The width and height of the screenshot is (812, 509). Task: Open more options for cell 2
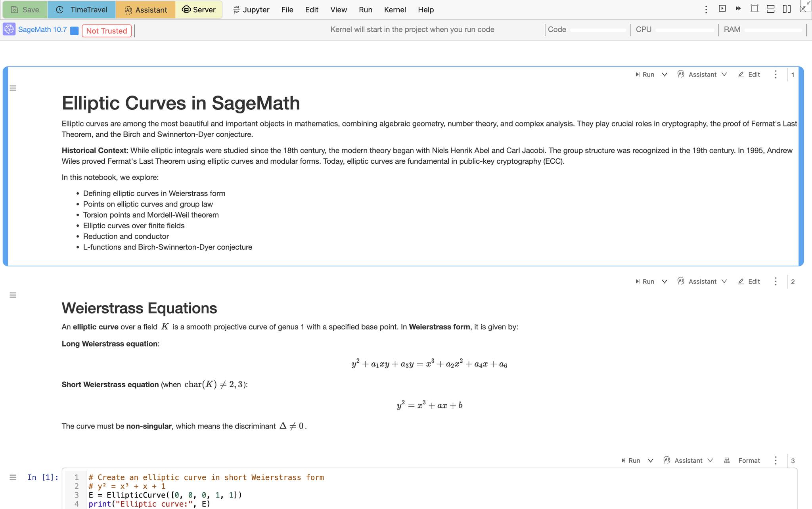pyautogui.click(x=776, y=281)
